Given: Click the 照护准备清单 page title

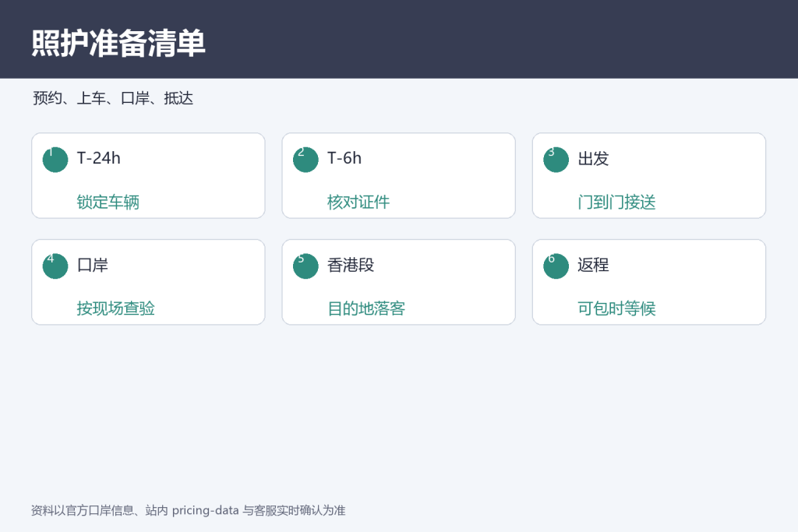Looking at the screenshot, I should tap(118, 43).
